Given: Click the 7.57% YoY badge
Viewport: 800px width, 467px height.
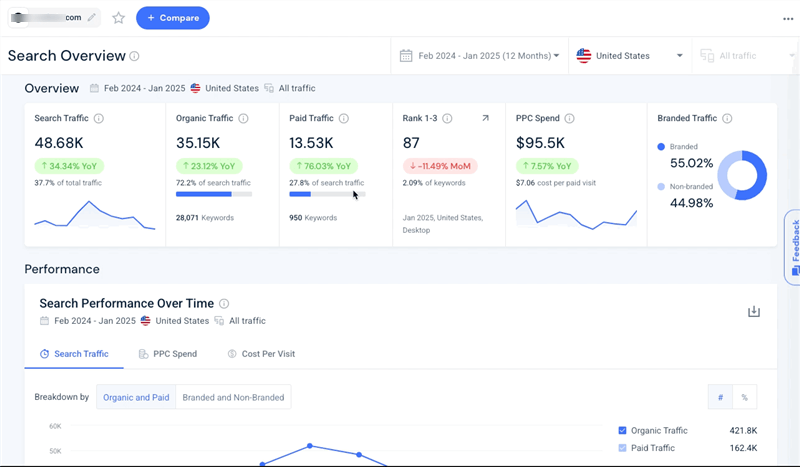Looking at the screenshot, I should [547, 166].
